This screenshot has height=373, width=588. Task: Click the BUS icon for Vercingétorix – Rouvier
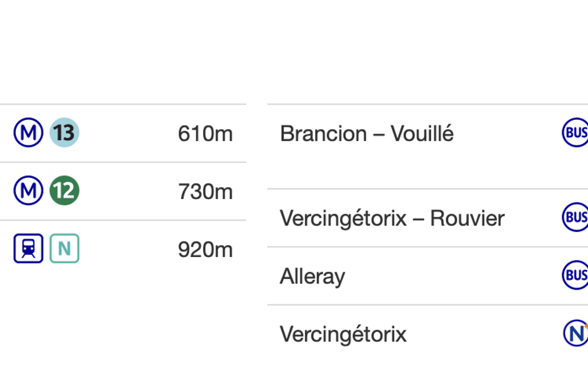575,217
